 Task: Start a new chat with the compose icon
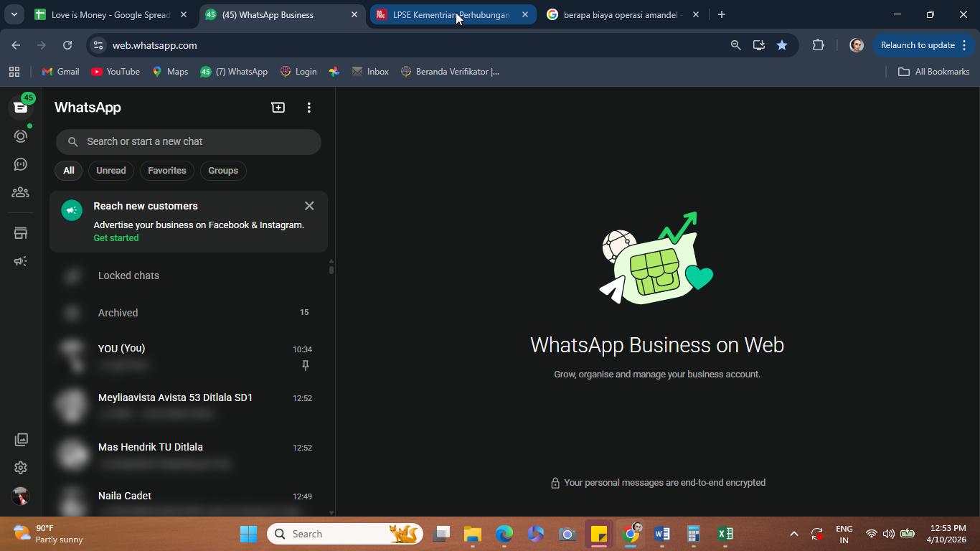278,108
